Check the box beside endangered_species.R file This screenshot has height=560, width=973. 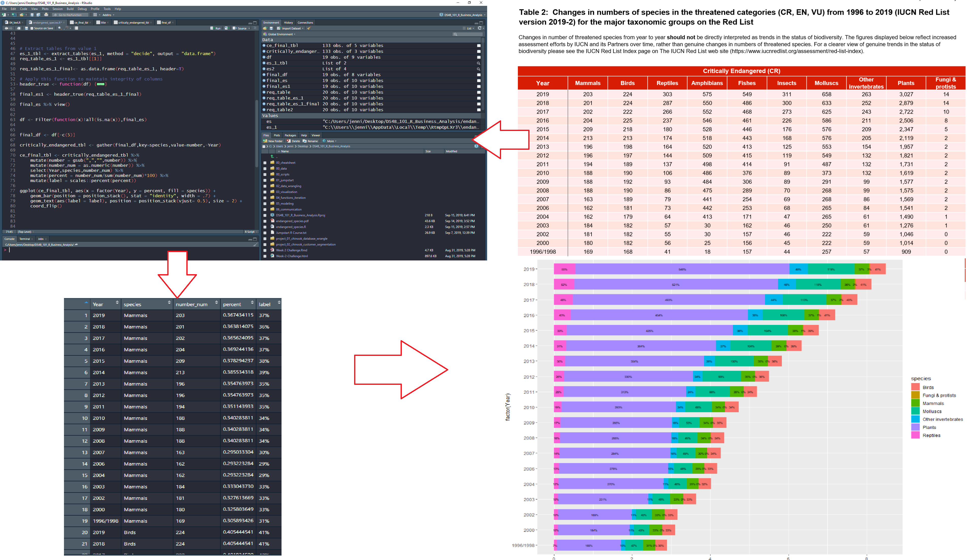[265, 227]
